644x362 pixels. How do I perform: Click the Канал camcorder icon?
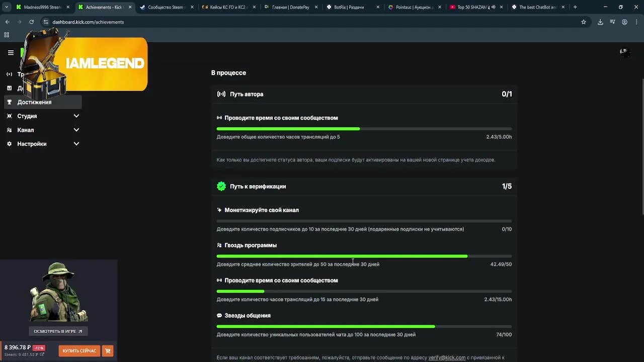click(x=9, y=130)
